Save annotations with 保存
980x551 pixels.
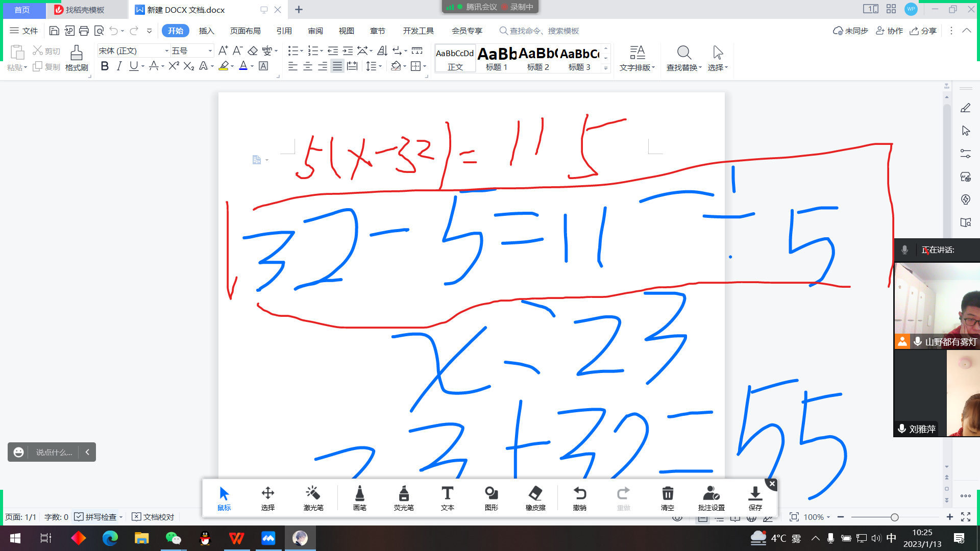pos(755,498)
